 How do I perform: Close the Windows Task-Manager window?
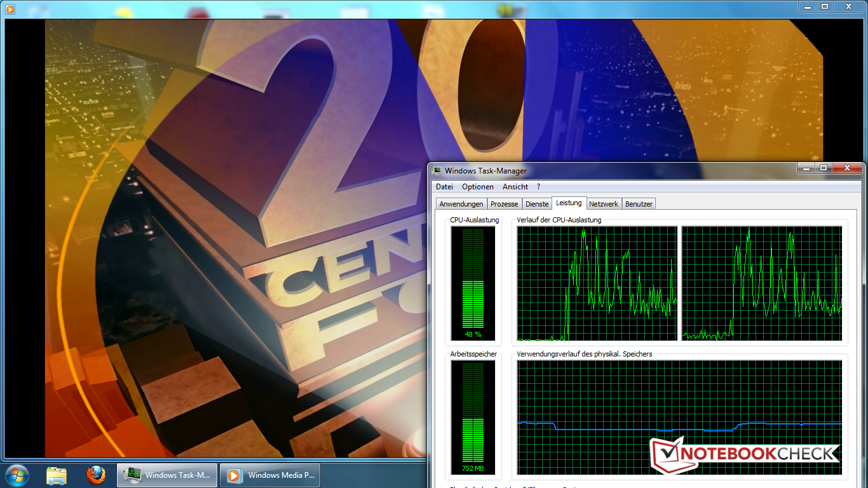click(x=847, y=168)
